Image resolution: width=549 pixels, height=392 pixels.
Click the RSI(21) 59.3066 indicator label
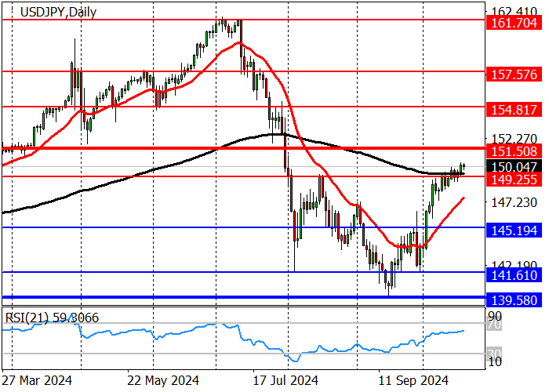tap(52, 318)
